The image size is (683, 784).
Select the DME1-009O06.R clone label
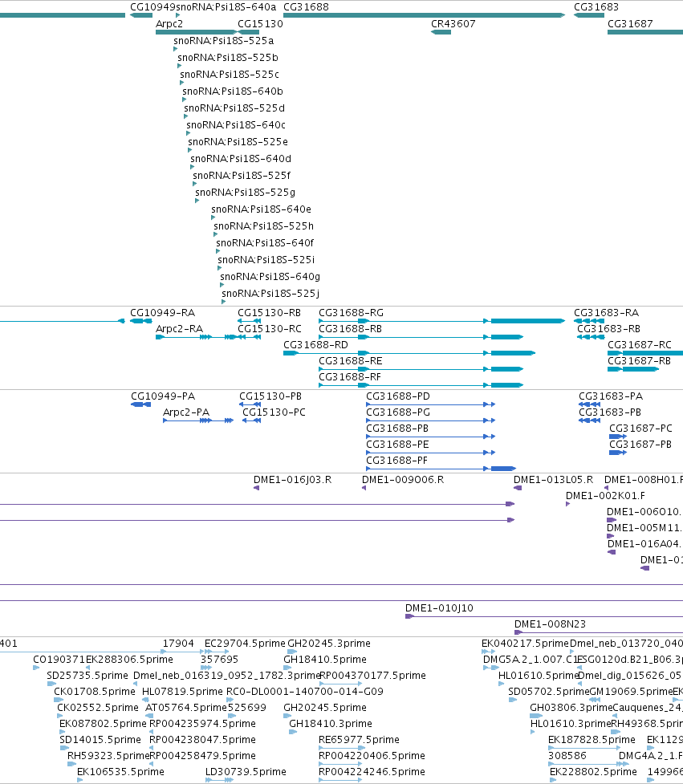coord(403,480)
